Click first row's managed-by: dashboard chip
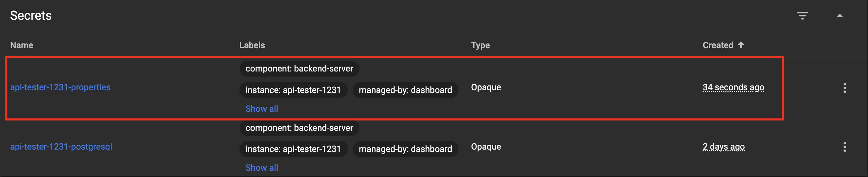 point(405,90)
